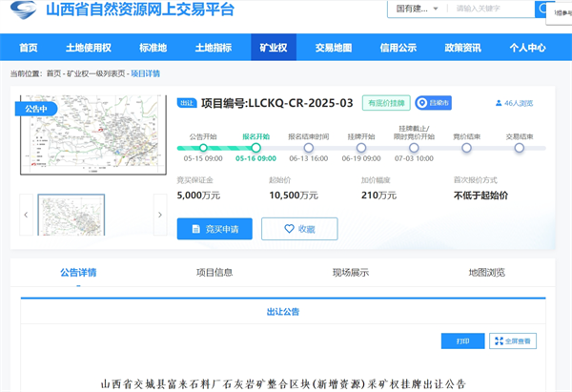Click 收藏 heart favorite button

click(298, 229)
